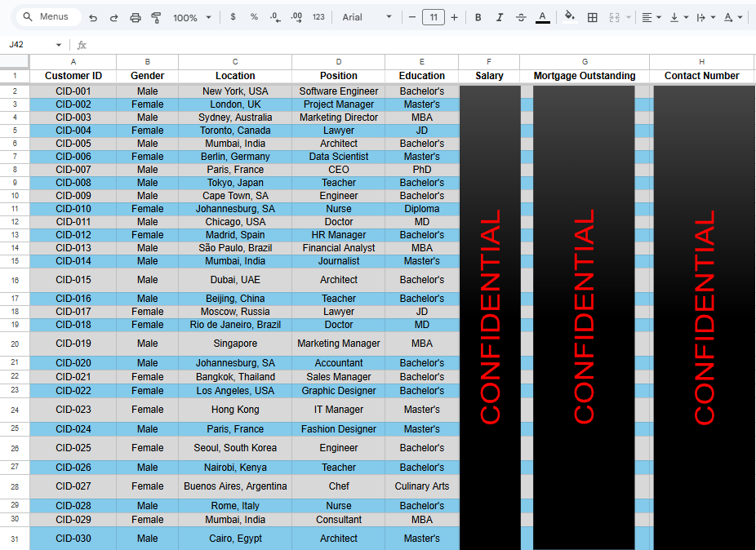
Task: Select the Diploma education cell
Action: coord(422,209)
